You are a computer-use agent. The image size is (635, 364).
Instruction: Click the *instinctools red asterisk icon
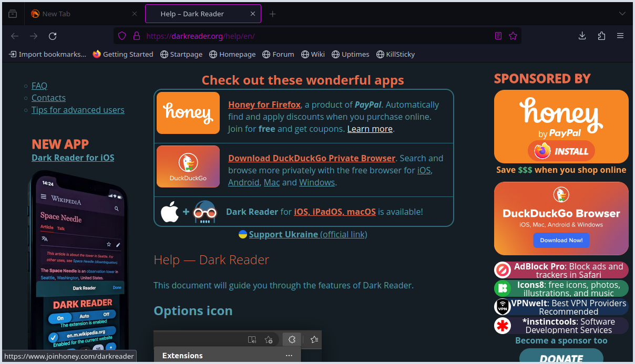click(503, 326)
